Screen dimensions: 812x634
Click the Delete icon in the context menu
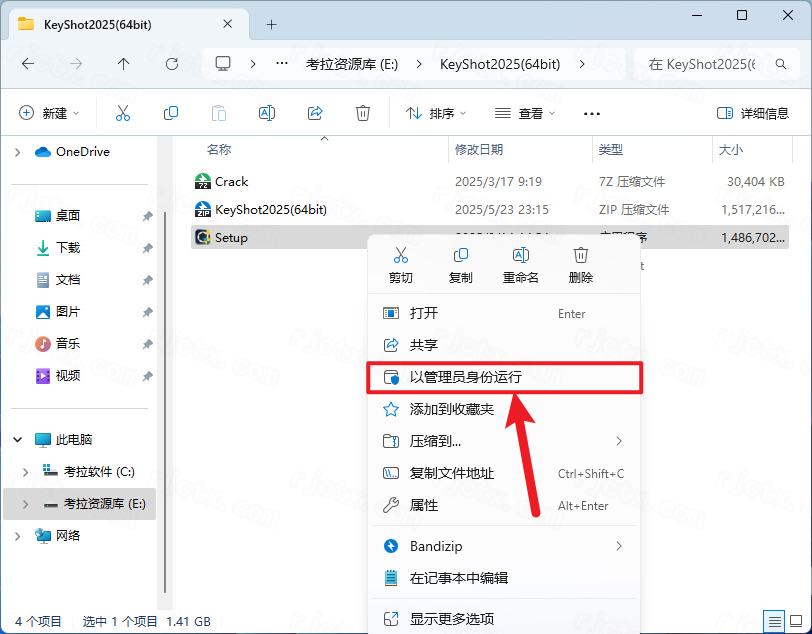pyautogui.click(x=580, y=256)
